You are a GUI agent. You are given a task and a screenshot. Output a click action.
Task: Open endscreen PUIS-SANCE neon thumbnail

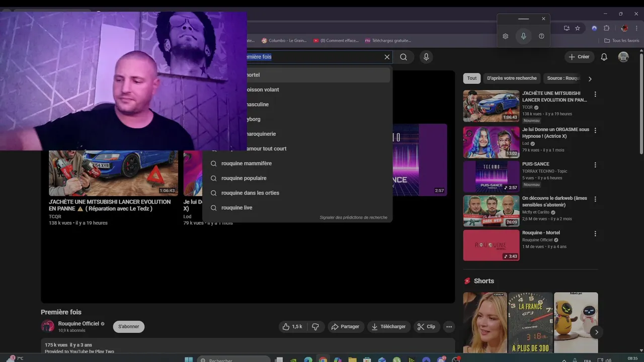420,160
